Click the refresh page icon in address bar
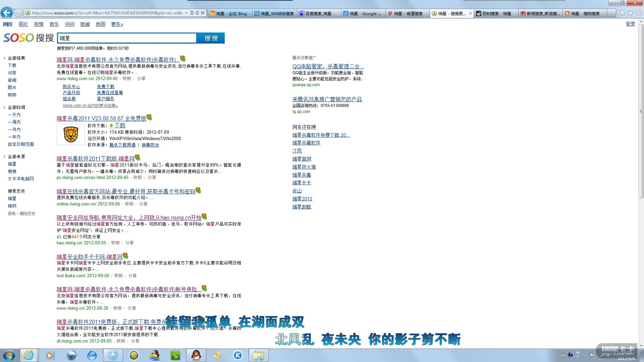 197,13
